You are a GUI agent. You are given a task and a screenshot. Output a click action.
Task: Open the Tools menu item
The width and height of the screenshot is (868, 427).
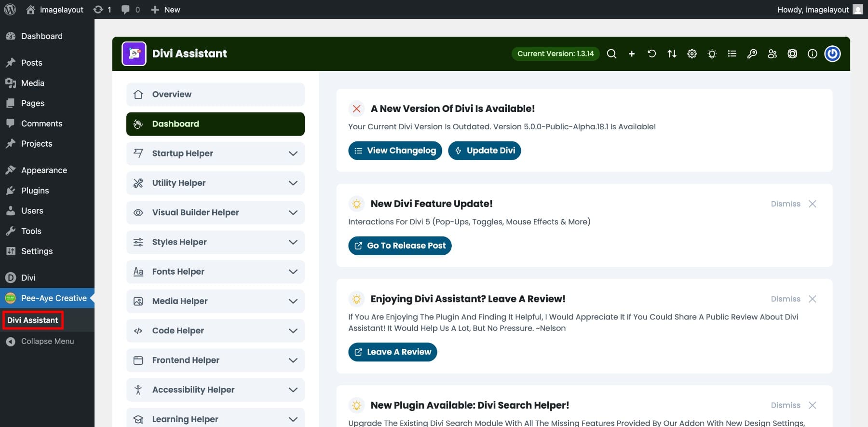(x=47, y=231)
